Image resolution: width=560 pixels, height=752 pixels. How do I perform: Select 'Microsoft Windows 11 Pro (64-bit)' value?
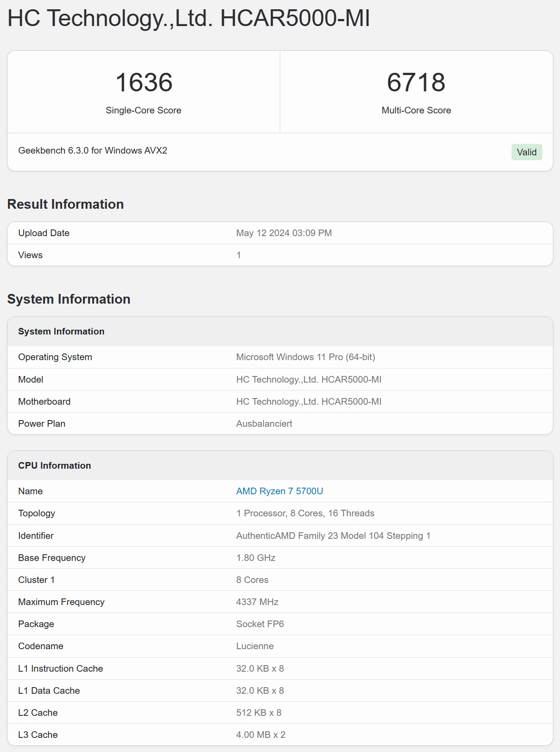[305, 357]
